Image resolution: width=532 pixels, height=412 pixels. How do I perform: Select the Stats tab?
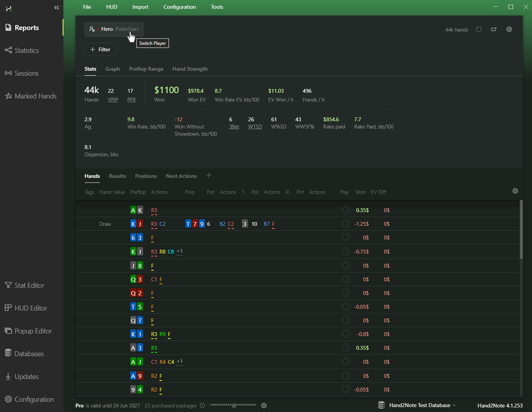tap(90, 69)
